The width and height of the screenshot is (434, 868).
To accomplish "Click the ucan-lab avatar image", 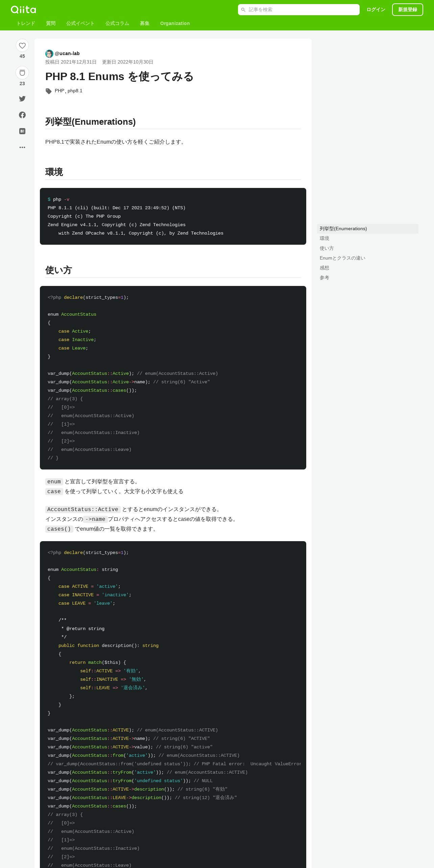I will tap(49, 53).
